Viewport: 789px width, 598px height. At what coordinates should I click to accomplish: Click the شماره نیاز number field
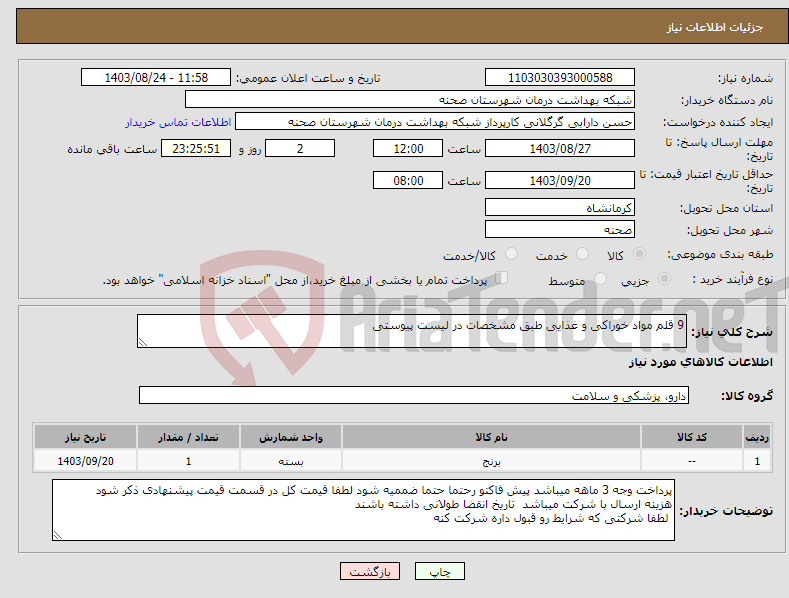[560, 78]
